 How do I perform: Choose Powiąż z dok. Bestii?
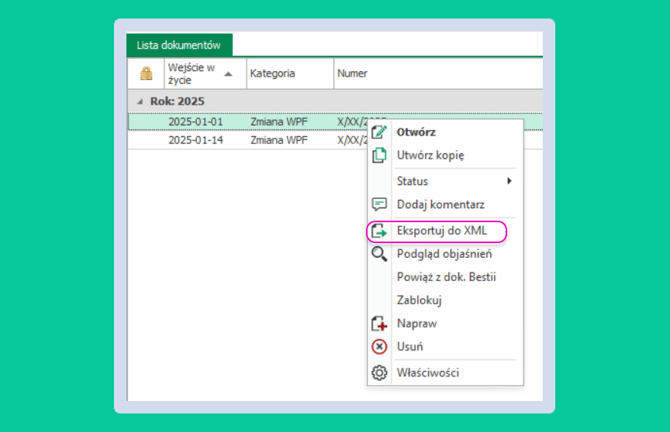point(446,277)
